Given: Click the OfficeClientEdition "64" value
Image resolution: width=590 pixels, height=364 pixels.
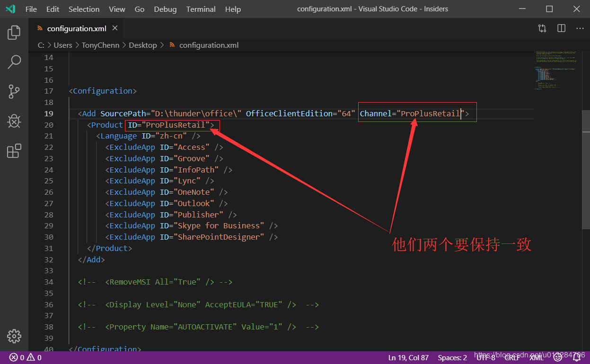Looking at the screenshot, I should (x=346, y=113).
